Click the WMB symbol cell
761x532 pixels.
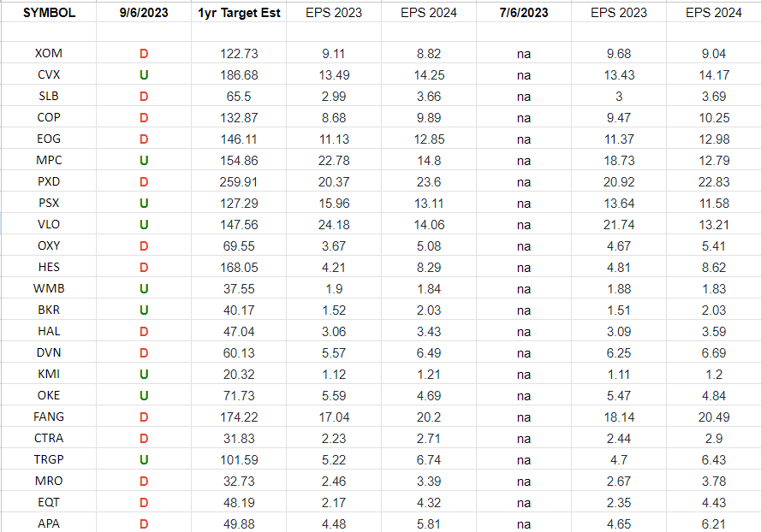tap(49, 288)
